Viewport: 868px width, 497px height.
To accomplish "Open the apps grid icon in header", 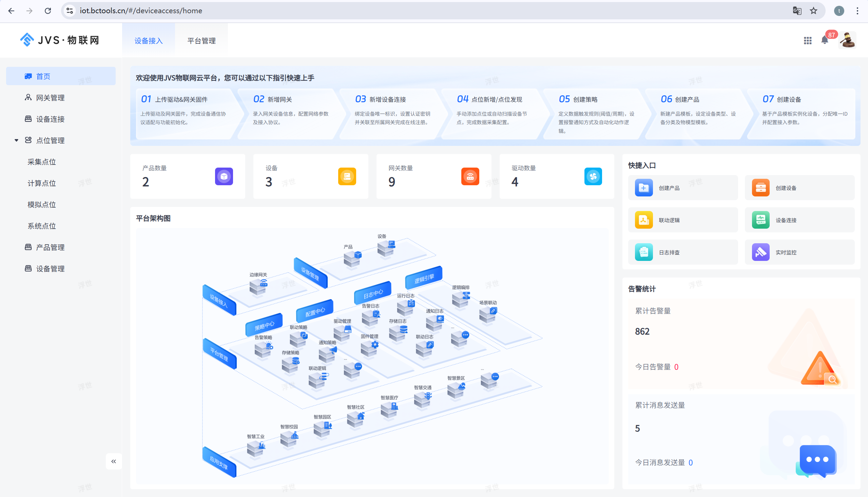I will pos(807,41).
